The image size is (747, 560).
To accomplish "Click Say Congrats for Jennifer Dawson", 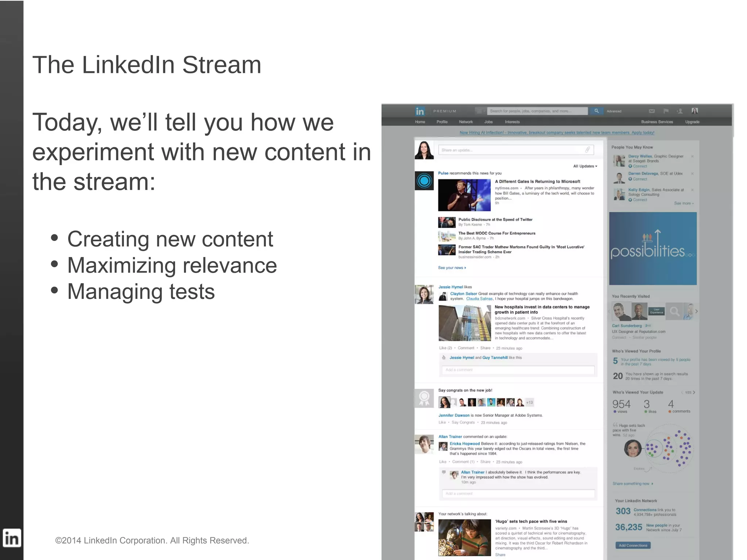I will pos(463,423).
